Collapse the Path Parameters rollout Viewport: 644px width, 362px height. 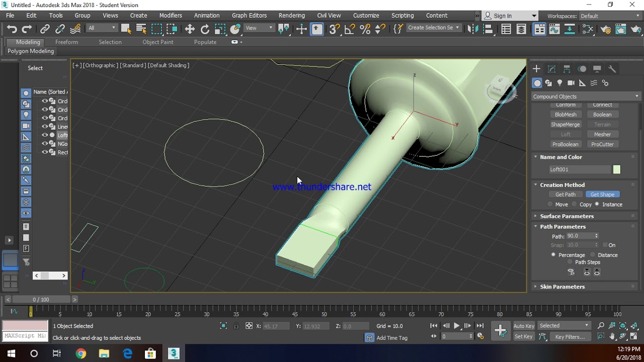pos(562,227)
